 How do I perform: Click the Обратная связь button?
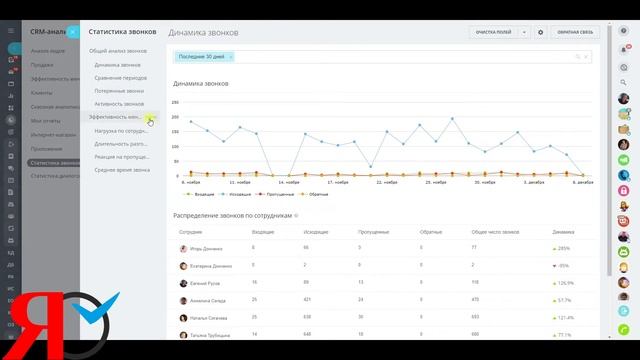click(575, 32)
